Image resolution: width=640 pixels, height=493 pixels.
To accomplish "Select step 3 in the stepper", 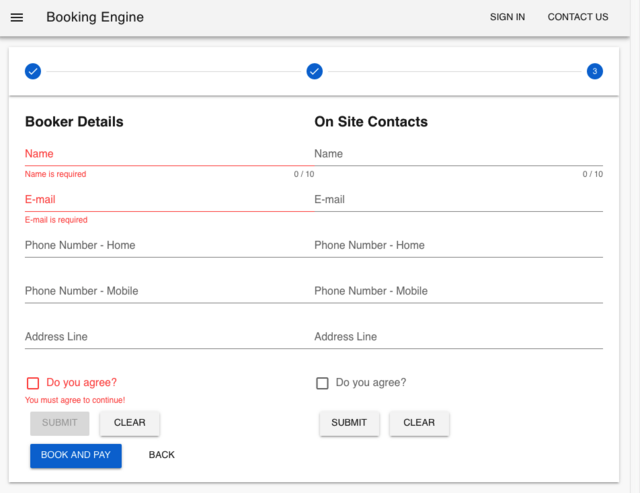I will coord(595,71).
